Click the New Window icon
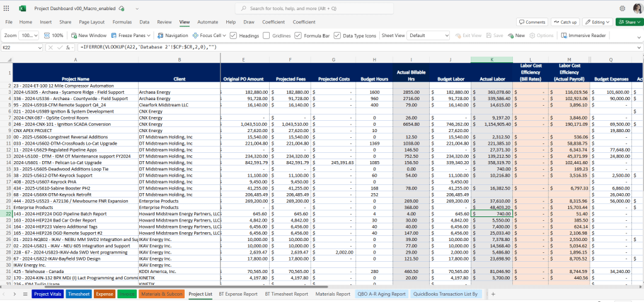 pyautogui.click(x=74, y=36)
